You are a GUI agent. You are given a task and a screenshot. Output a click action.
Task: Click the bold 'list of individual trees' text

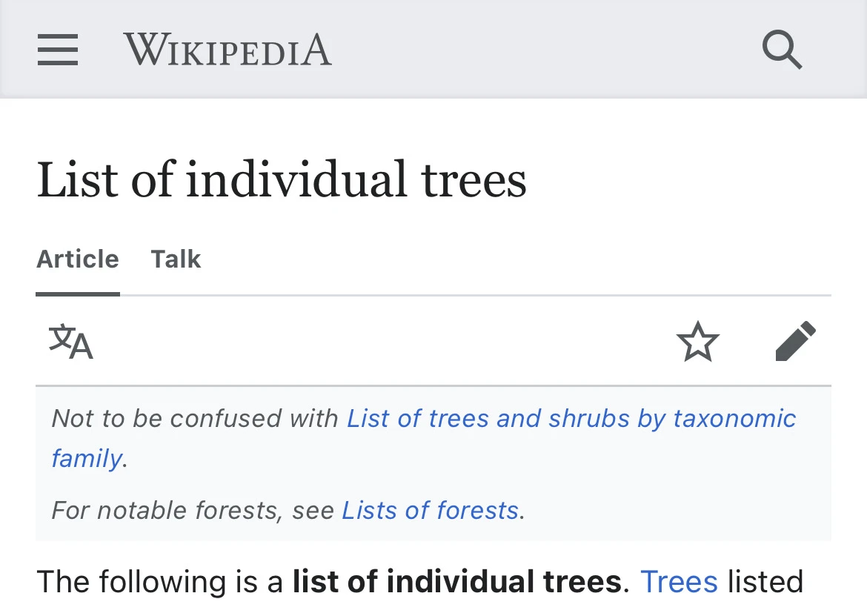pyautogui.click(x=456, y=582)
